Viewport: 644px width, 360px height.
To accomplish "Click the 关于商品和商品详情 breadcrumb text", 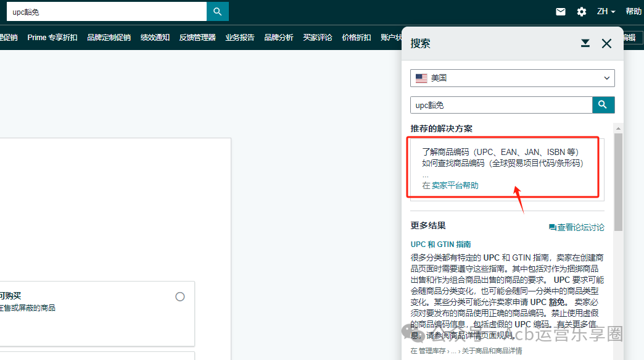I will coord(492,351).
